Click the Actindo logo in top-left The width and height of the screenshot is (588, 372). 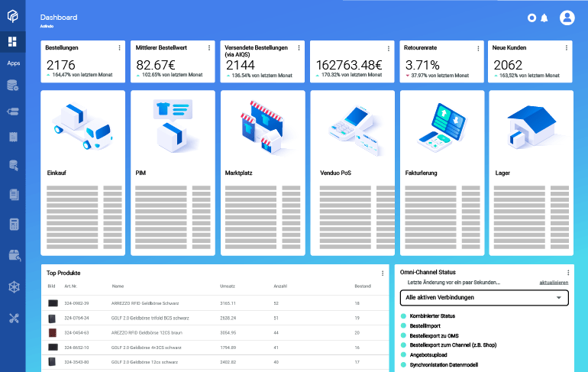[x=13, y=15]
